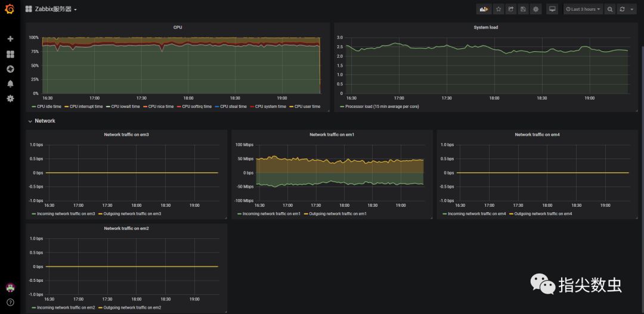This screenshot has width=644, height=314.
Task: Open the Explore compass icon
Action: 10,69
